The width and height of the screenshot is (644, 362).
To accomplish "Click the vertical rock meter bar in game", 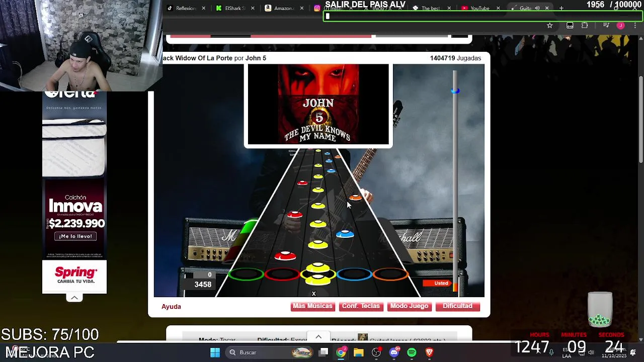I will pyautogui.click(x=455, y=181).
